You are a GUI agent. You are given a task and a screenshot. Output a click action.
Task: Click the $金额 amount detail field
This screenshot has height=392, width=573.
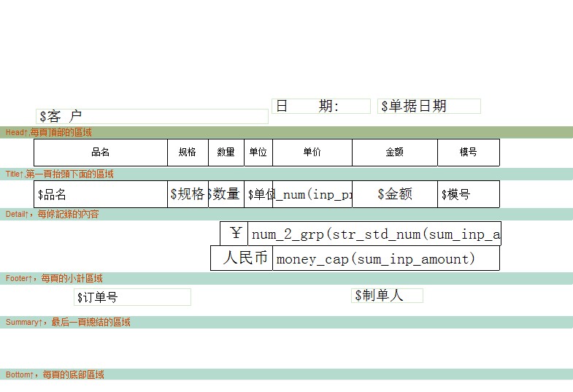click(395, 194)
